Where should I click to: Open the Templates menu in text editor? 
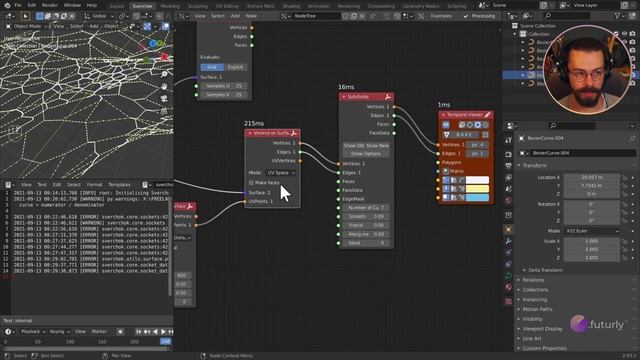click(119, 185)
